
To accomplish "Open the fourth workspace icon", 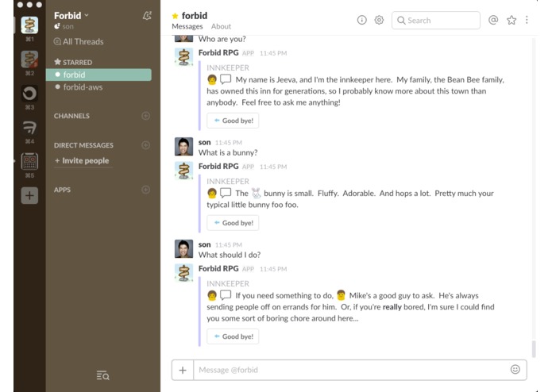I will pos(29,127).
